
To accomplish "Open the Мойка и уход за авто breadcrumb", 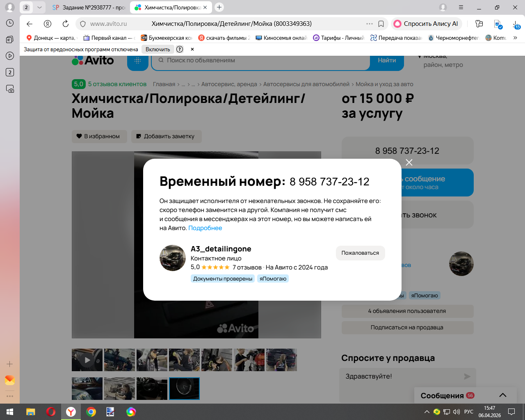I will click(x=384, y=84).
